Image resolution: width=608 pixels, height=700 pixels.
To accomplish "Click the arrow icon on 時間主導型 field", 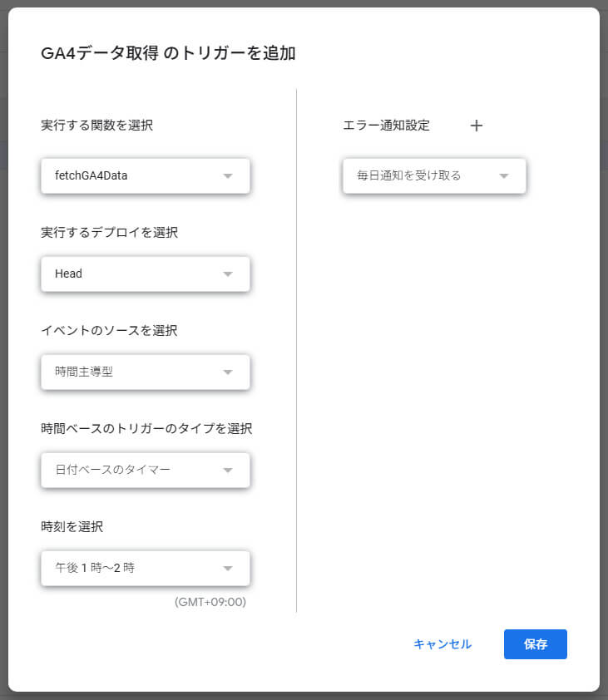I will point(229,372).
